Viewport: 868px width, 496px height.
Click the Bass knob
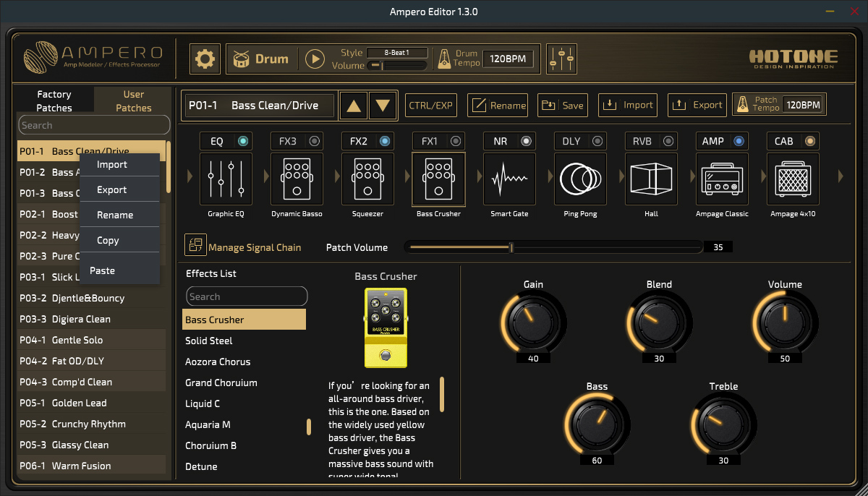[x=597, y=424]
